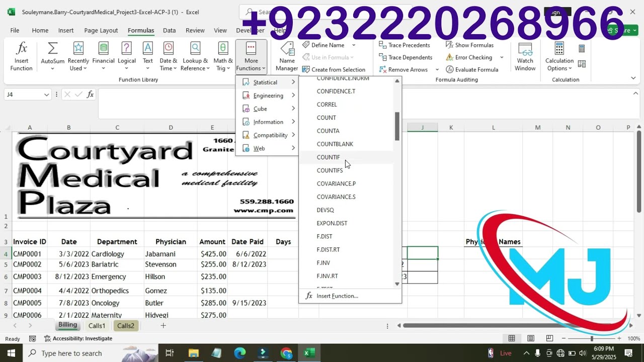The image size is (644, 362).
Task: Open Math & Trig functions
Action: (223, 56)
